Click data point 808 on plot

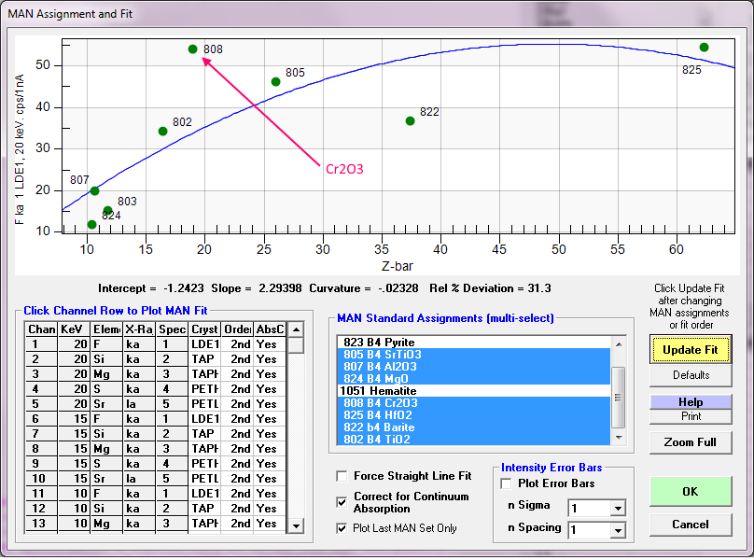[192, 49]
